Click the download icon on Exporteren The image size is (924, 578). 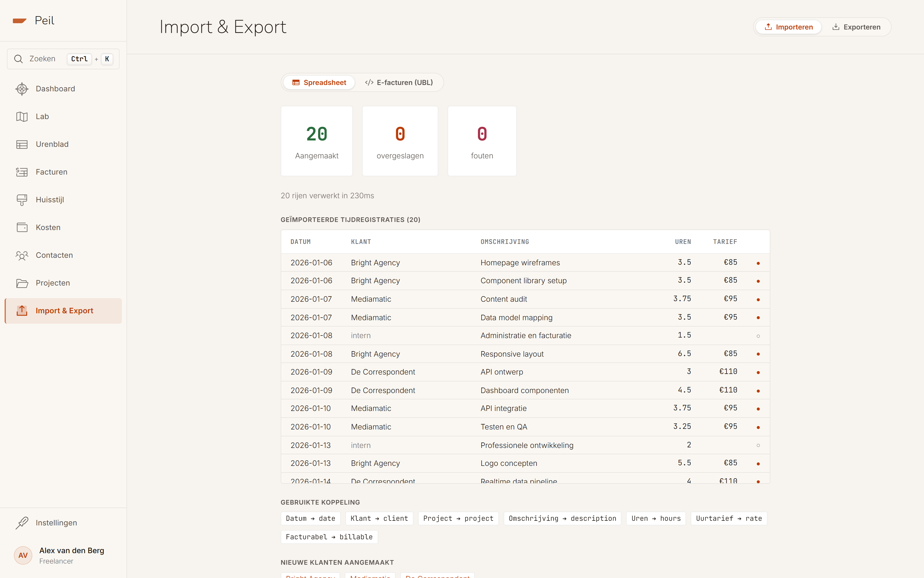pos(836,27)
